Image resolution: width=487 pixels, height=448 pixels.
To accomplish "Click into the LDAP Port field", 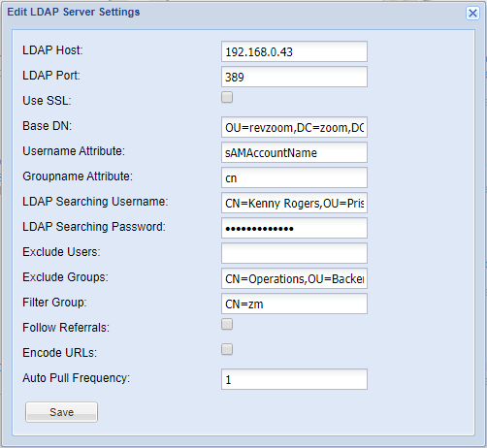I will click(x=294, y=77).
